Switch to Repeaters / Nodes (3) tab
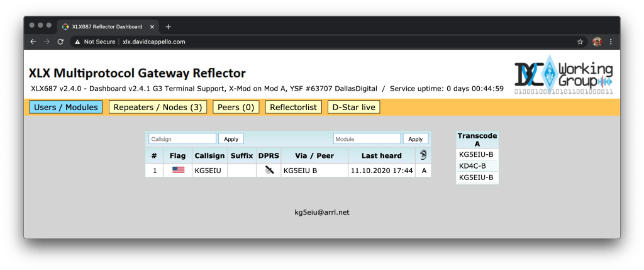The width and height of the screenshot is (644, 270). [x=157, y=107]
